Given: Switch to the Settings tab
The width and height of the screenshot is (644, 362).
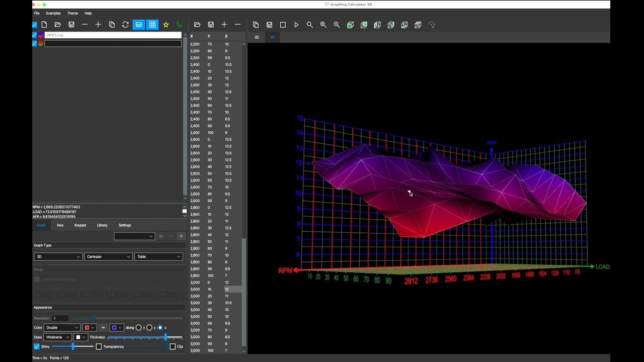Looking at the screenshot, I should pos(125,225).
